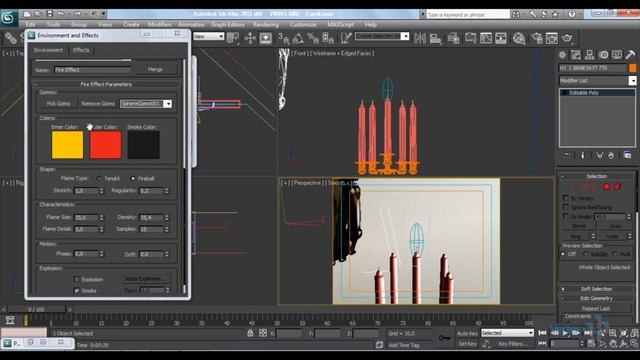Switch to the Display command panel
Image resolution: width=640 pixels, height=360 pixels.
(x=617, y=55)
